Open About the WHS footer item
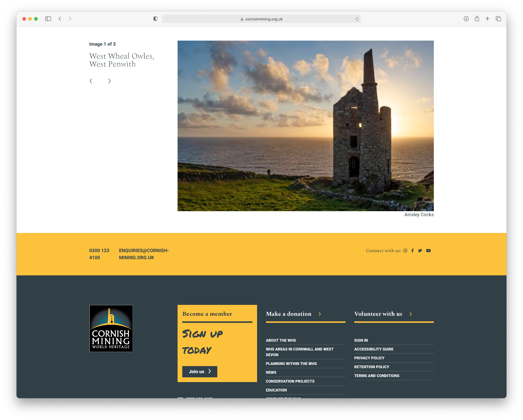This screenshot has width=523, height=420. (x=281, y=340)
